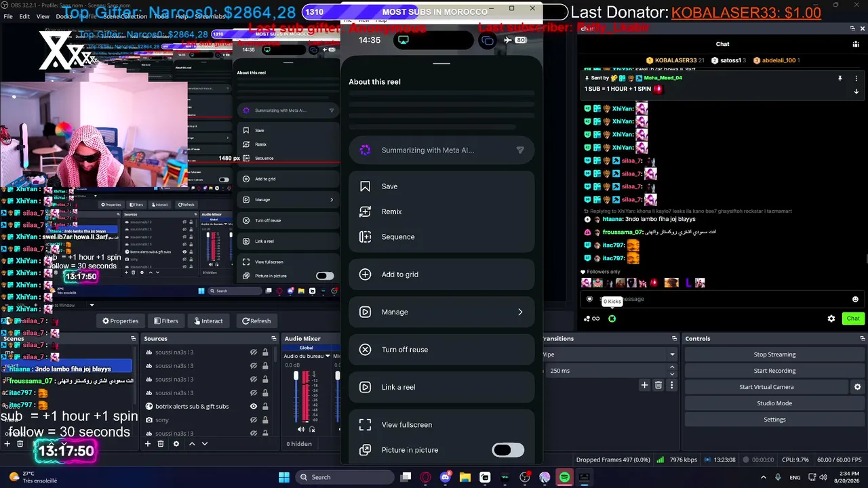The image size is (868, 488).
Task: Toggle Audio du bureau monitoring headphone icon
Action: coord(312,429)
